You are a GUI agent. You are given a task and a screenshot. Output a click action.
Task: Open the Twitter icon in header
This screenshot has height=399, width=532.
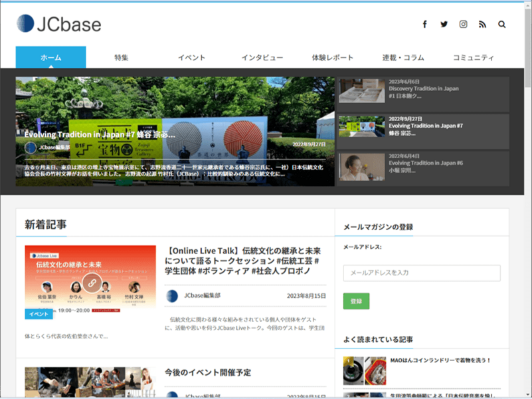(444, 25)
